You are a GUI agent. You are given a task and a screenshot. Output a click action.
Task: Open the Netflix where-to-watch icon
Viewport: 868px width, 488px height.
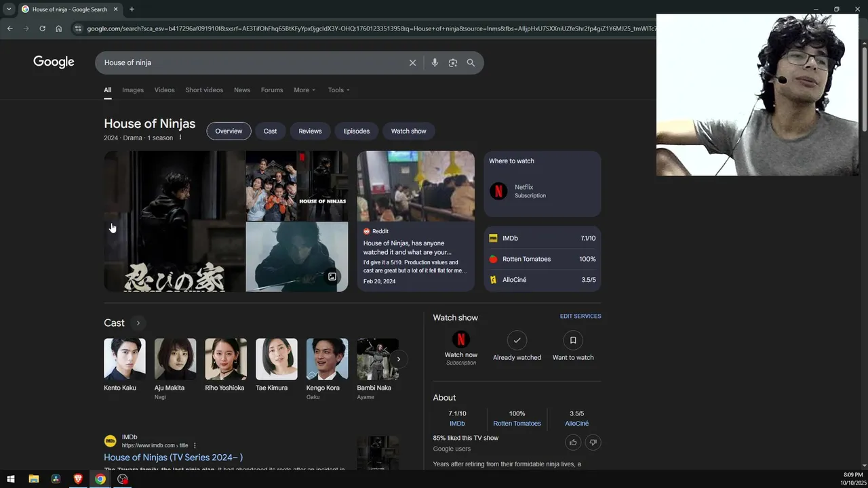[498, 191]
